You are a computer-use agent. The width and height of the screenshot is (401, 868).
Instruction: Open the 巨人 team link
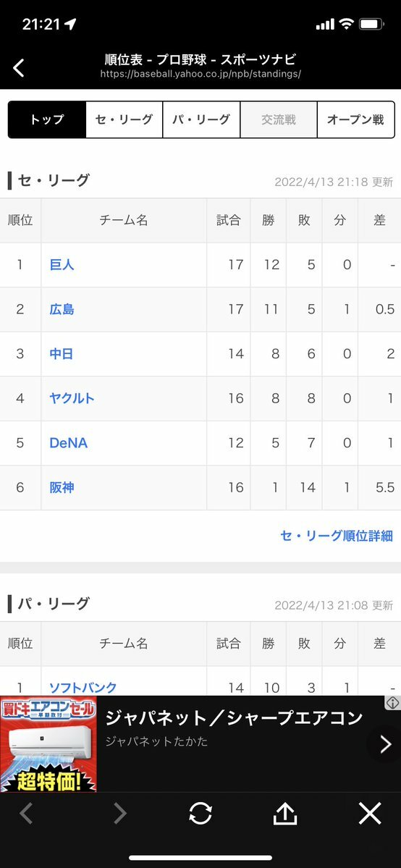click(62, 265)
